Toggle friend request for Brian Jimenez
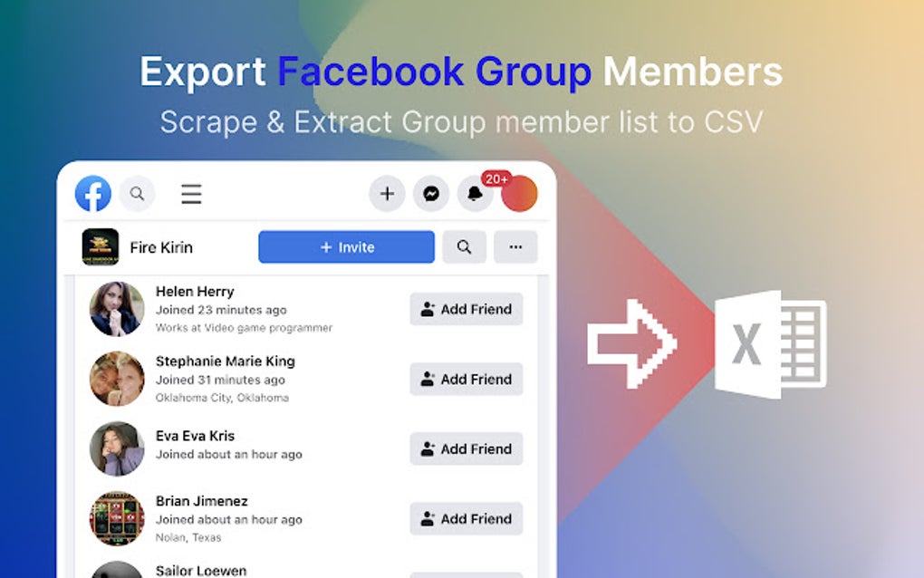The image size is (924, 578). (x=466, y=518)
